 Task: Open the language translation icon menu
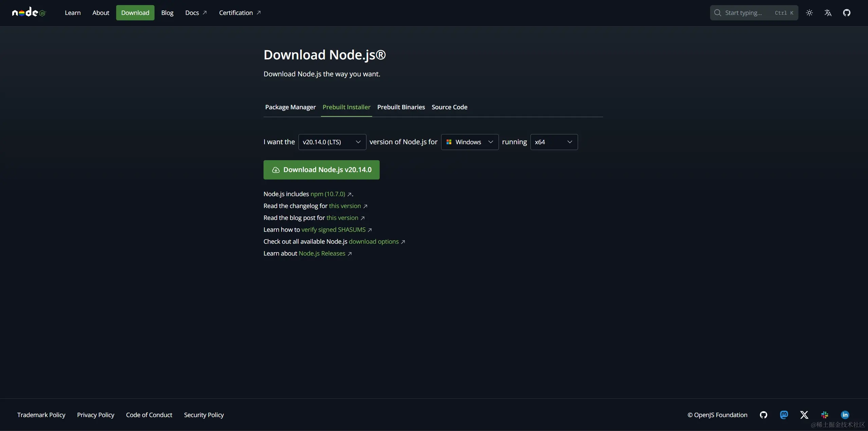click(828, 13)
